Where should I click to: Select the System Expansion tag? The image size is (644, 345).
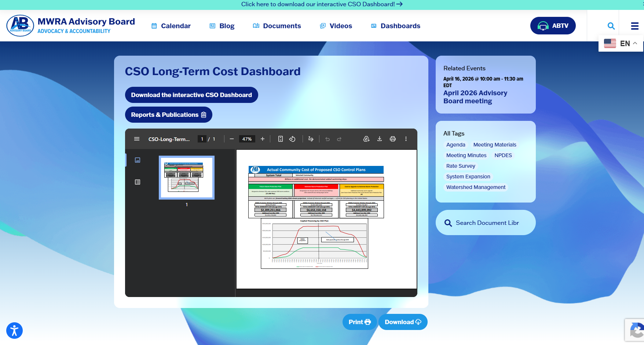(468, 177)
